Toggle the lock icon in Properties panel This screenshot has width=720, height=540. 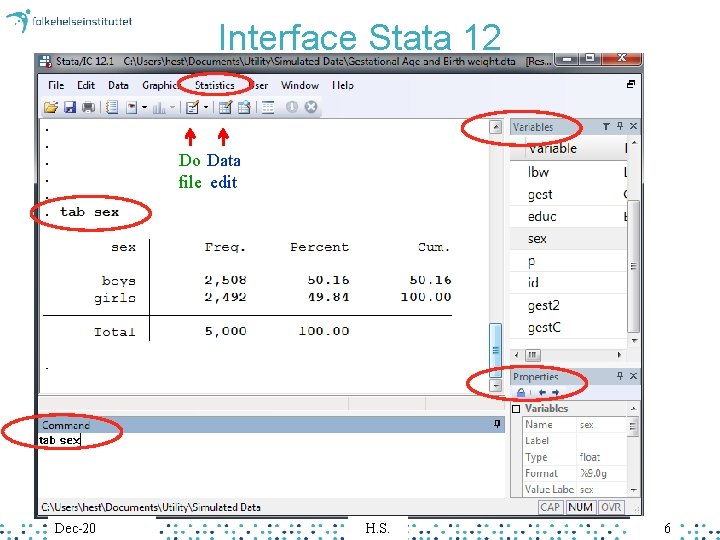(521, 393)
